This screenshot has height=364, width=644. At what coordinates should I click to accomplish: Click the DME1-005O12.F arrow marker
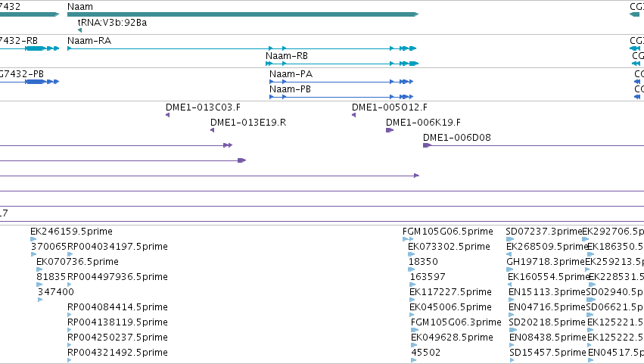click(x=353, y=115)
